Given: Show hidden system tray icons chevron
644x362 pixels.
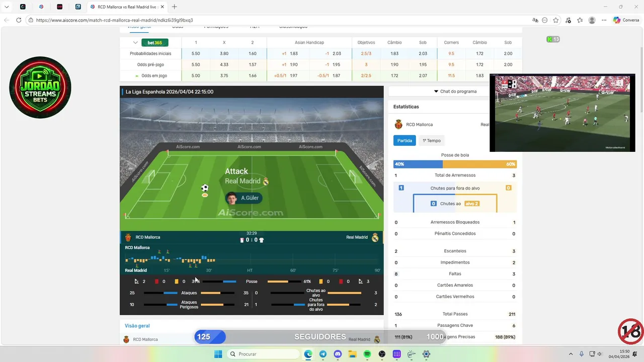Looking at the screenshot, I should point(571,354).
